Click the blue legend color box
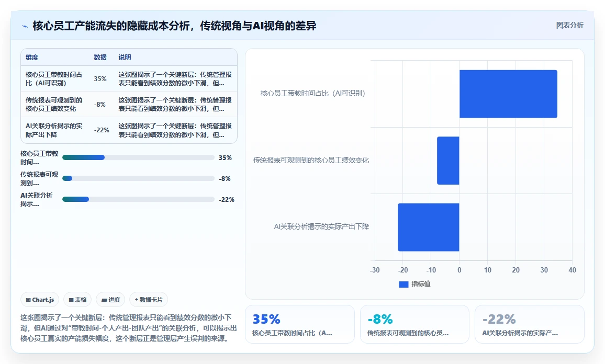The width and height of the screenshot is (605, 364). [404, 285]
